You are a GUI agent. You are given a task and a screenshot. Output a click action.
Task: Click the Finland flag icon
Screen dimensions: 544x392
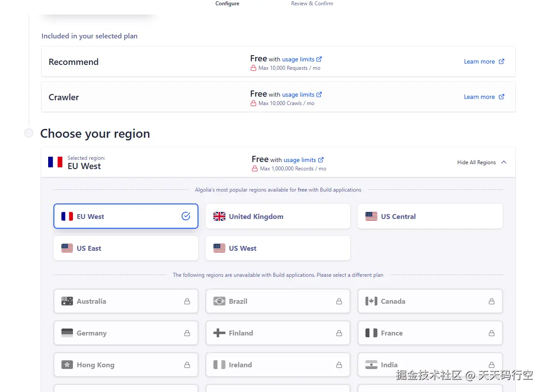click(219, 333)
